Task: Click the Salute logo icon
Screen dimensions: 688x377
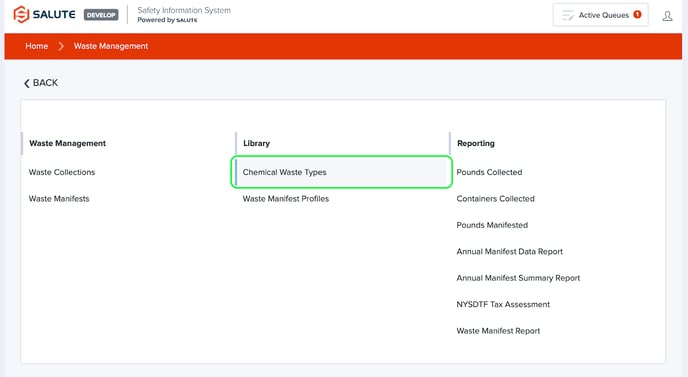Action: (x=21, y=14)
